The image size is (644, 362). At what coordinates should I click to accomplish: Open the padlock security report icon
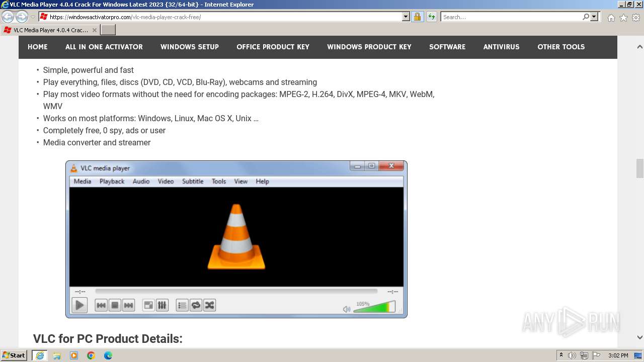click(417, 17)
